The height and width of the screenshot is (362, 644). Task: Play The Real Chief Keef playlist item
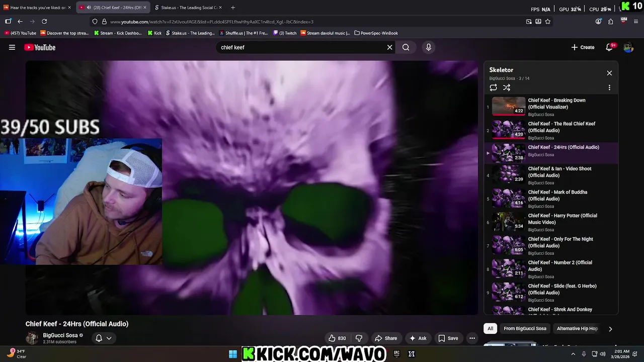[551, 130]
